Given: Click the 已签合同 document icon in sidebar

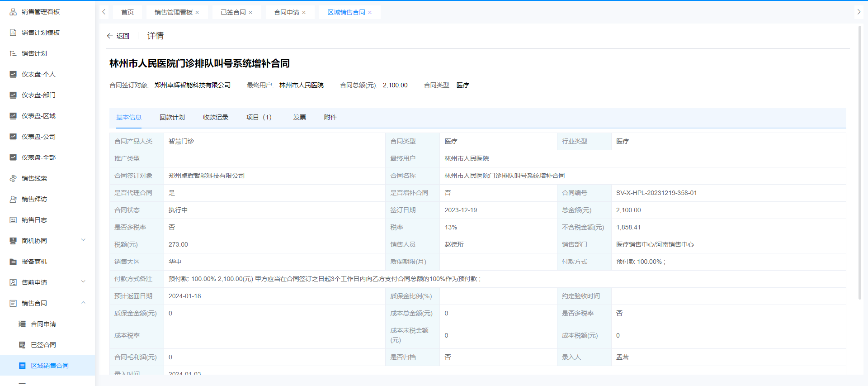Looking at the screenshot, I should click(x=22, y=345).
